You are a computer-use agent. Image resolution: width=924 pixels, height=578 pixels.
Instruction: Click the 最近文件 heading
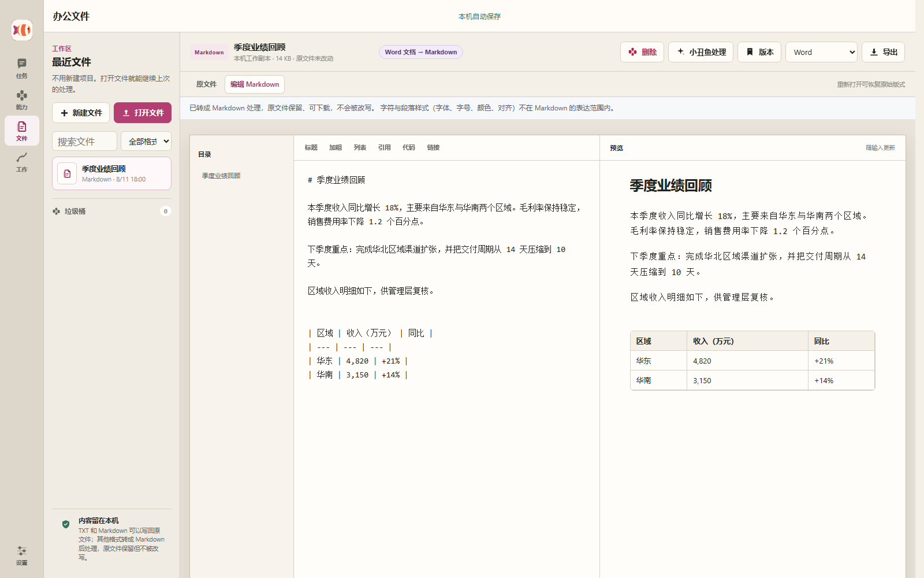coord(72,62)
